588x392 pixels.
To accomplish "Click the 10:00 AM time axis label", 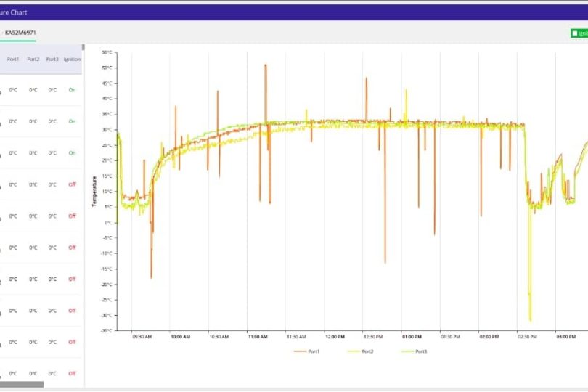I will coord(180,337).
